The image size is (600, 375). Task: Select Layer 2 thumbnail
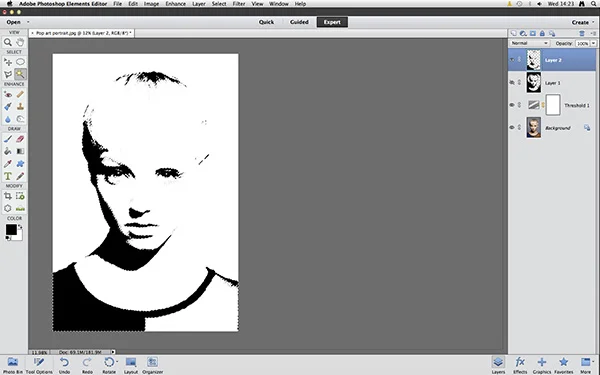(x=533, y=60)
